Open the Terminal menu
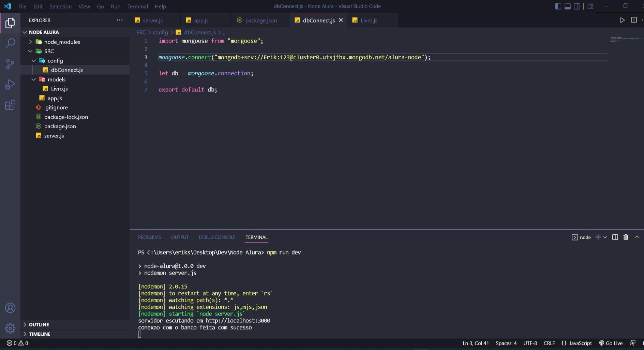The image size is (644, 350). coord(137,6)
